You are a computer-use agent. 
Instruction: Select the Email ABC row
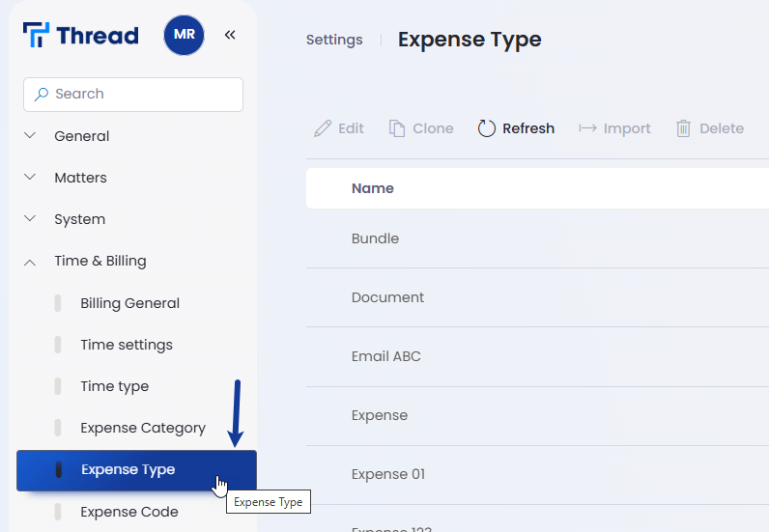point(385,356)
